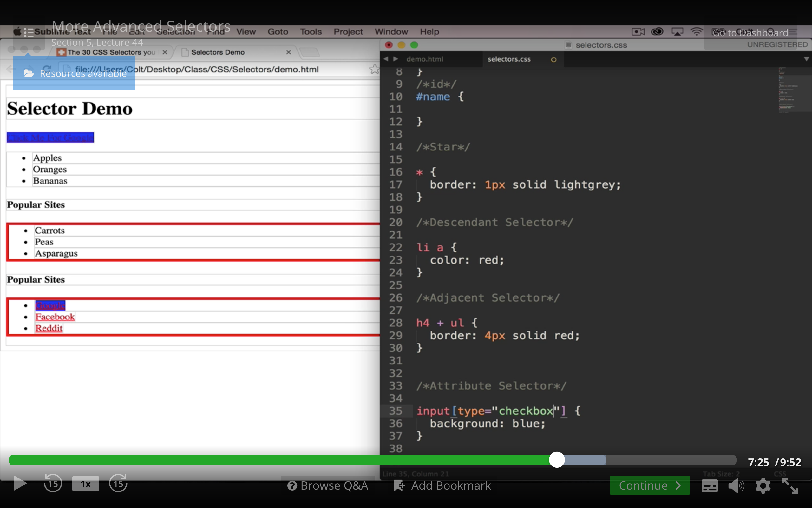
Task: Open Browse Q&A
Action: pos(328,485)
